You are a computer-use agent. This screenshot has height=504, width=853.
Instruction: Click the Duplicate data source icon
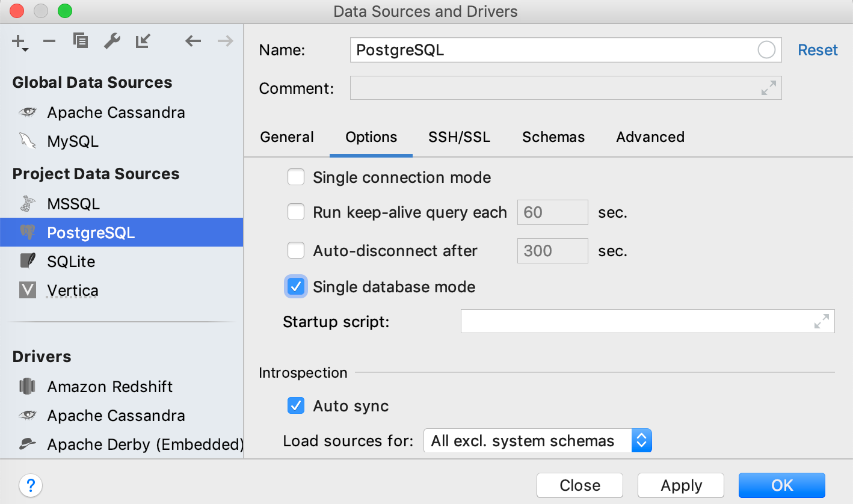[x=81, y=41]
